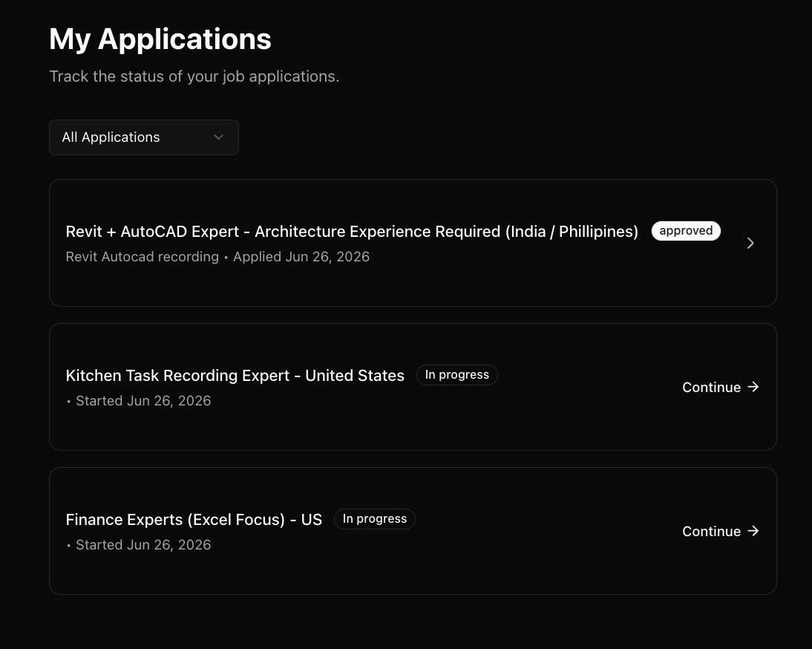
Task: Open the Revit + AutoCAD Expert application title
Action: pyautogui.click(x=352, y=232)
